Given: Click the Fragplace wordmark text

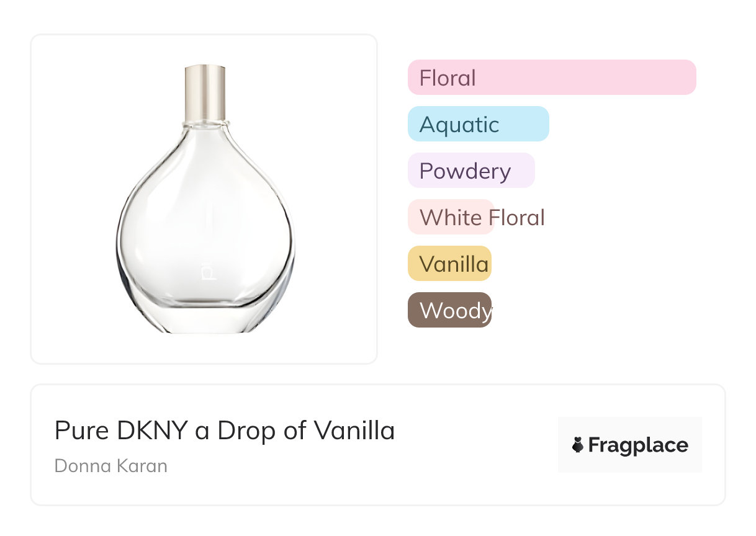Looking at the screenshot, I should coord(638,445).
